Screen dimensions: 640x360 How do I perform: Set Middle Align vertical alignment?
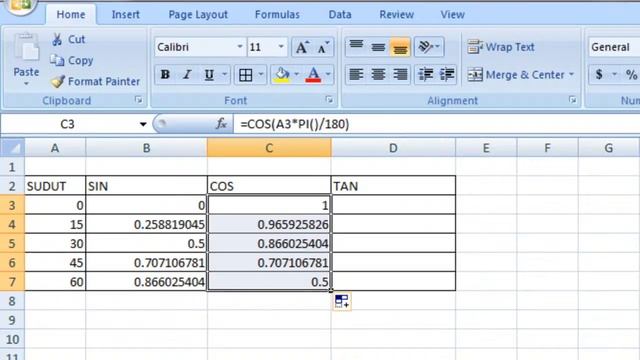coord(378,47)
